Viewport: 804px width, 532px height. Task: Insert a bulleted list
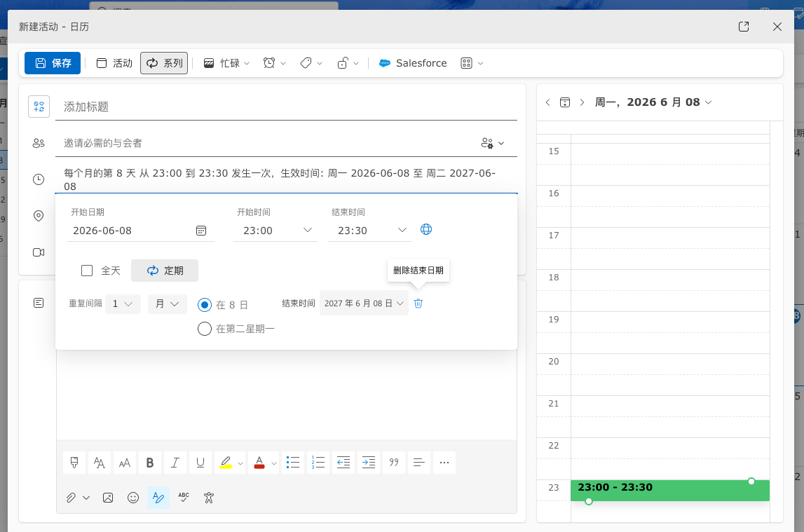click(293, 463)
